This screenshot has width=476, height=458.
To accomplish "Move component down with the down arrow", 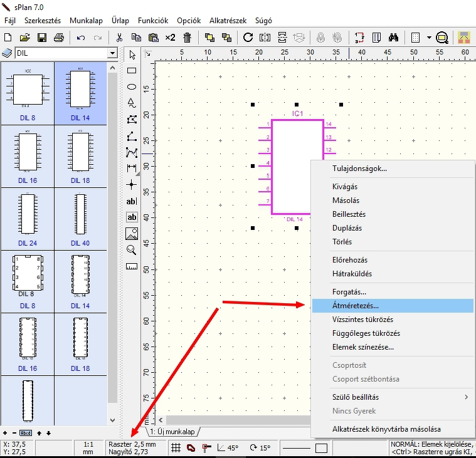I will coord(48,433).
